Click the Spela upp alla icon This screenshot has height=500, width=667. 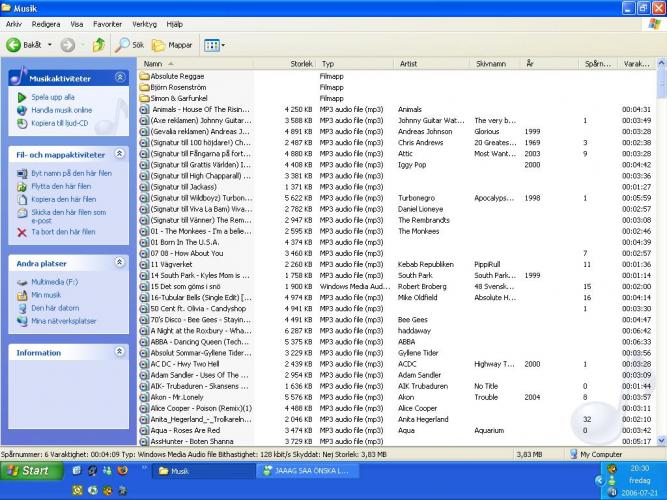[x=22, y=97]
